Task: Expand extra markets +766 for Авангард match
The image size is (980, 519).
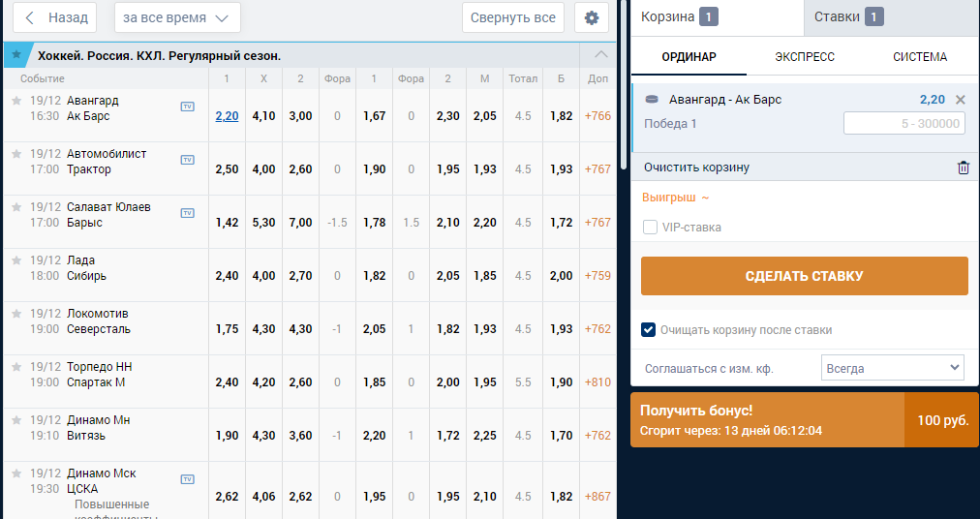Action: tap(597, 115)
